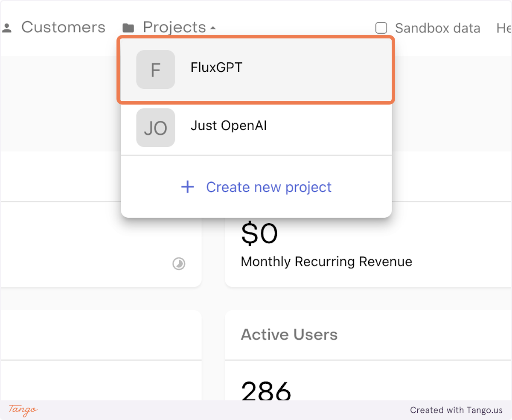Viewport: 512px width, 420px height.
Task: Click the $0 revenue value
Action: tap(259, 233)
